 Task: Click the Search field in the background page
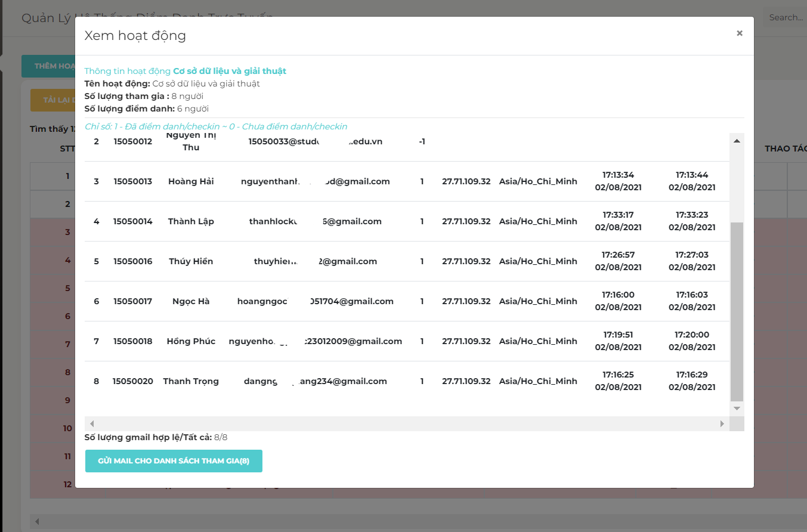pyautogui.click(x=785, y=17)
